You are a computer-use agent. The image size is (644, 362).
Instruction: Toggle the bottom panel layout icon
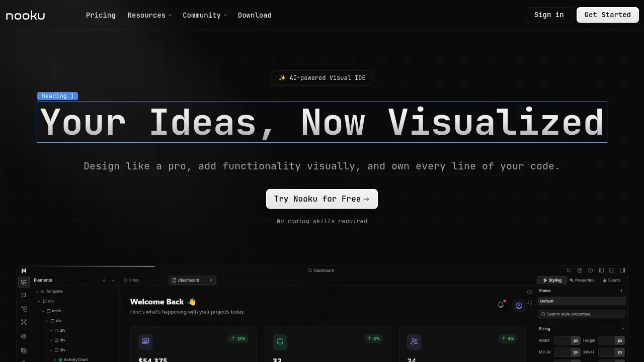point(612,270)
